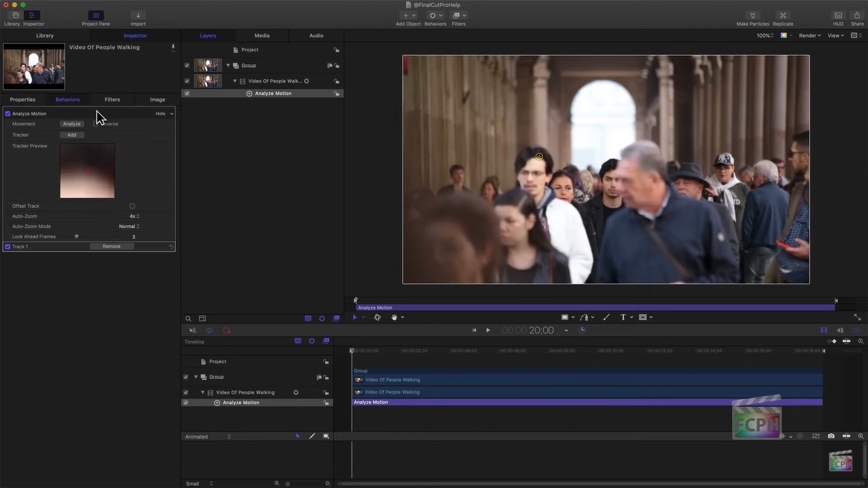Toggle Video Of People Walking visibility in Layers
This screenshot has height=488, width=868.
point(187,81)
